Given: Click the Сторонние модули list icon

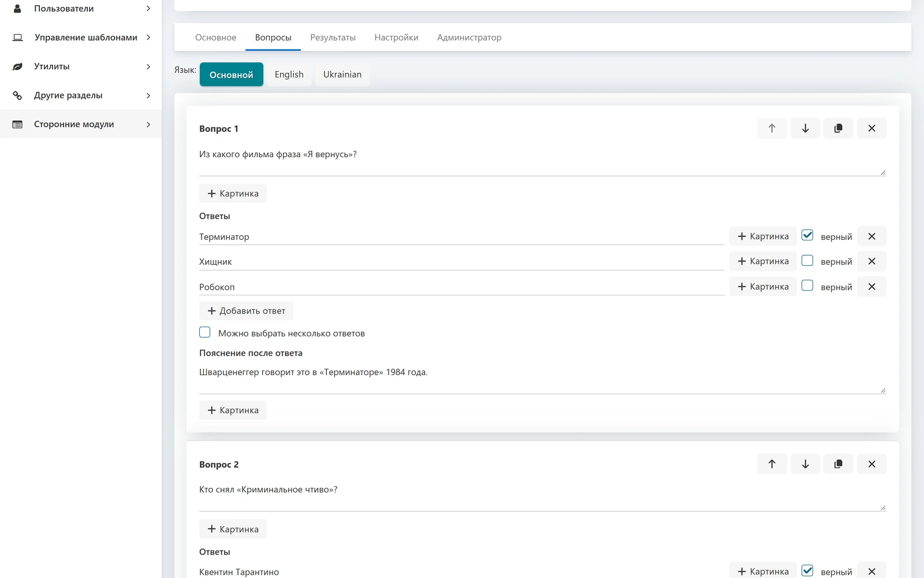Looking at the screenshot, I should point(17,124).
